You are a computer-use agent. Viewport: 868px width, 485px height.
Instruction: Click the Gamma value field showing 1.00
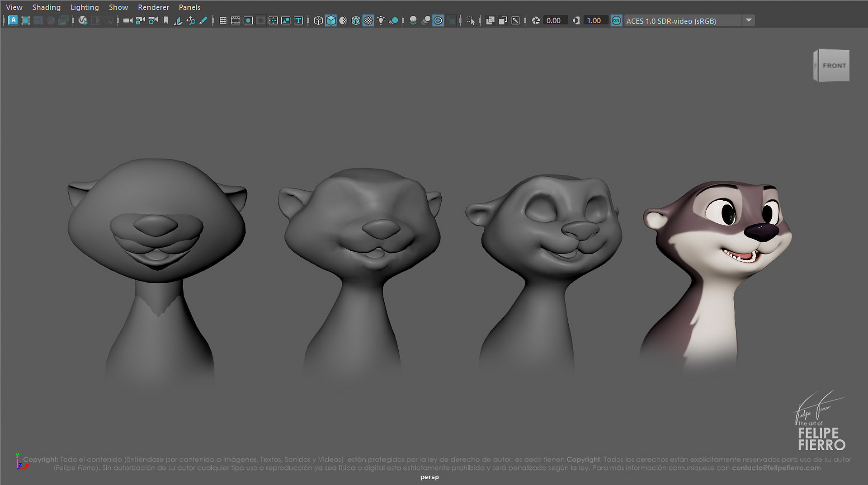coord(594,20)
